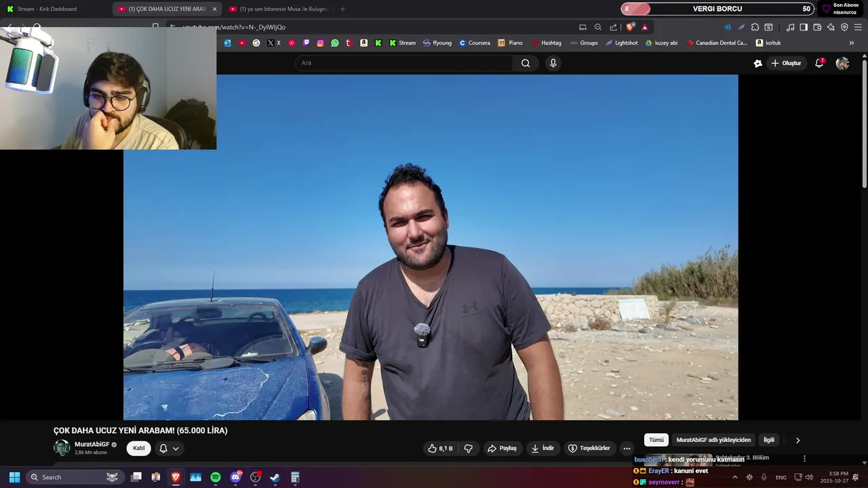Click the YouTube search magnifier icon
Screen dimensions: 868x488
[x=526, y=63]
